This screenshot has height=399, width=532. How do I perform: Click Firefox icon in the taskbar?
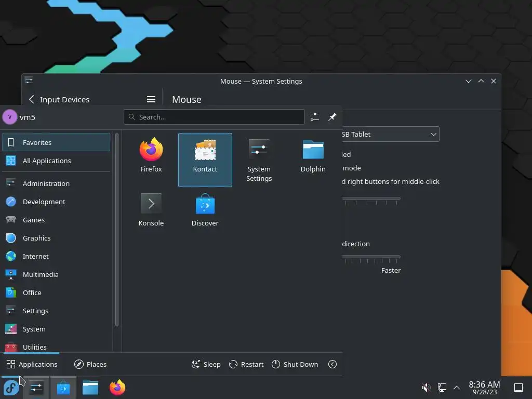pyautogui.click(x=117, y=388)
